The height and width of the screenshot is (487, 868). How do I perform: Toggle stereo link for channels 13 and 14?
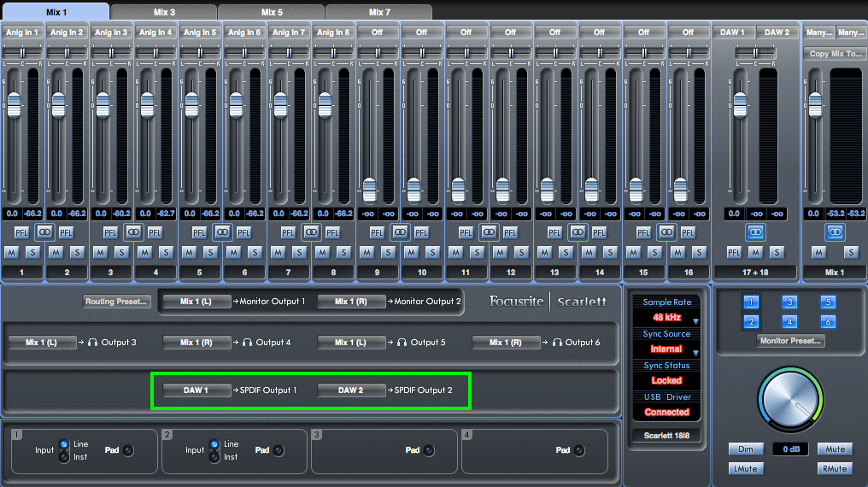(x=578, y=232)
